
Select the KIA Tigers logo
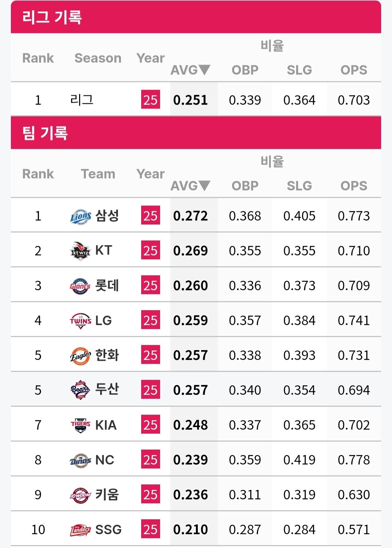pos(81,425)
